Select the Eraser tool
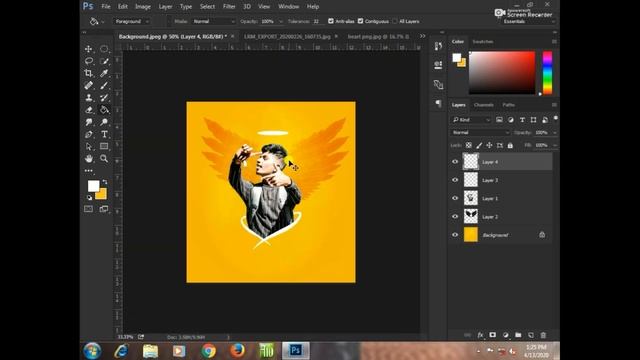Screen dimensions: 640x360 coord(89,110)
